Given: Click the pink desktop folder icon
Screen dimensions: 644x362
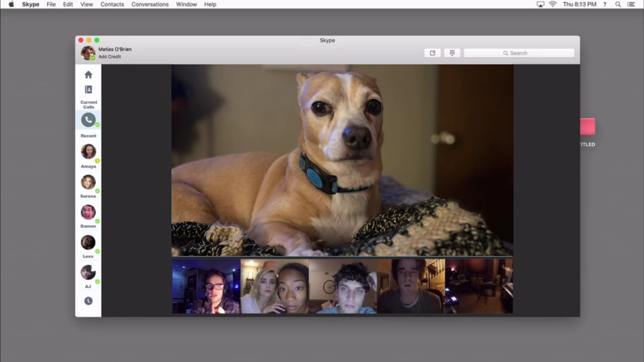Looking at the screenshot, I should [588, 127].
